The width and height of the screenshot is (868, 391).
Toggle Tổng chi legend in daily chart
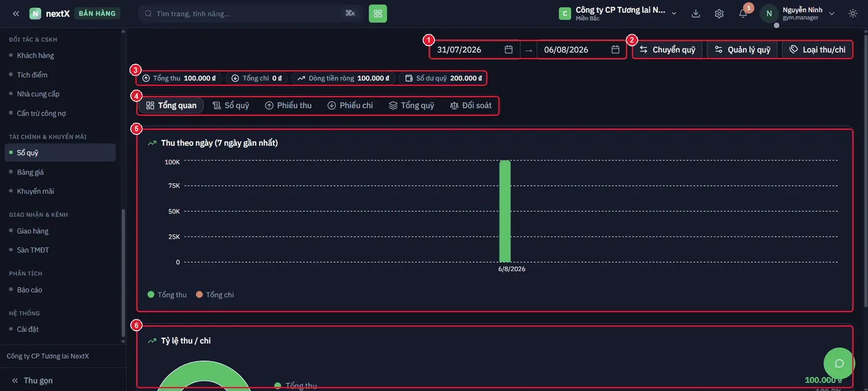[x=215, y=295]
